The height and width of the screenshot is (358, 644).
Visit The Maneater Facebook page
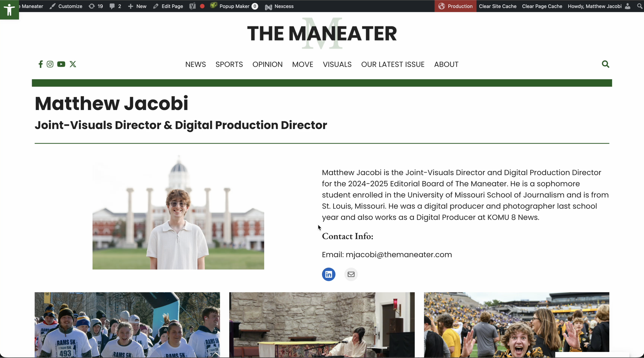click(x=40, y=64)
